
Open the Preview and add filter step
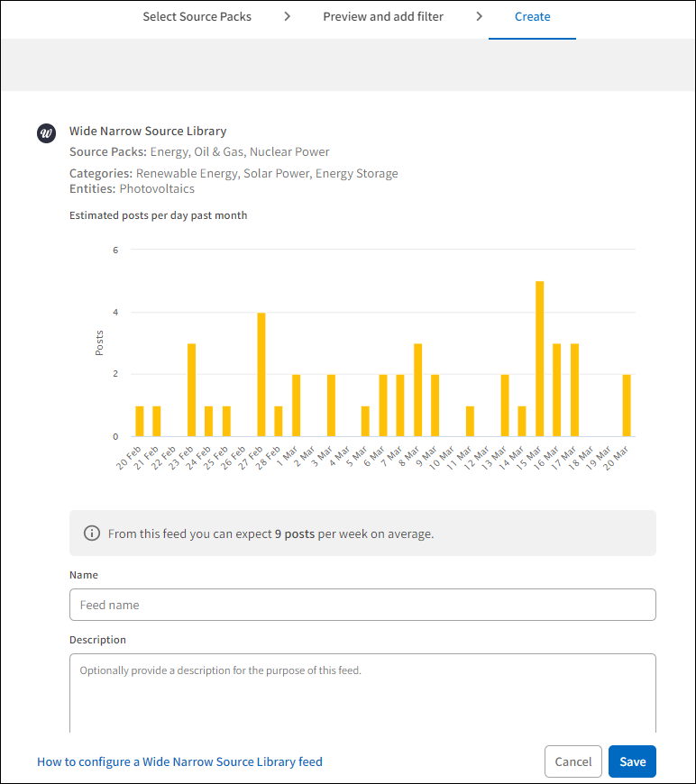[383, 16]
